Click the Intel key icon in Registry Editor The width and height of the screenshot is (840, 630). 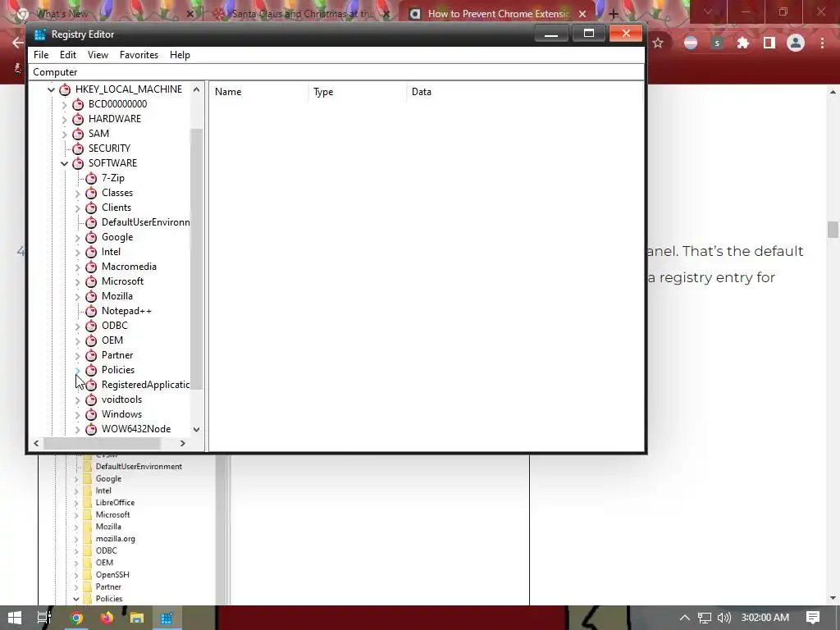click(91, 252)
